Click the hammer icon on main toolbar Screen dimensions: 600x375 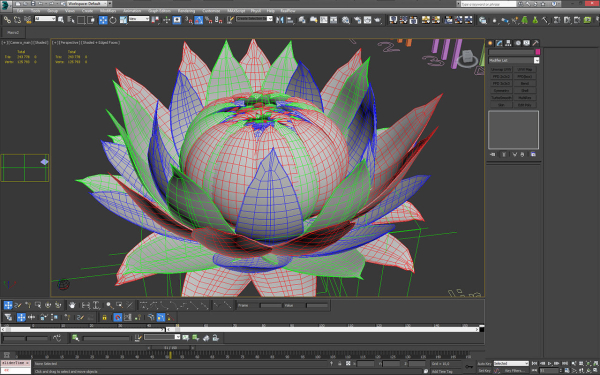click(x=546, y=20)
